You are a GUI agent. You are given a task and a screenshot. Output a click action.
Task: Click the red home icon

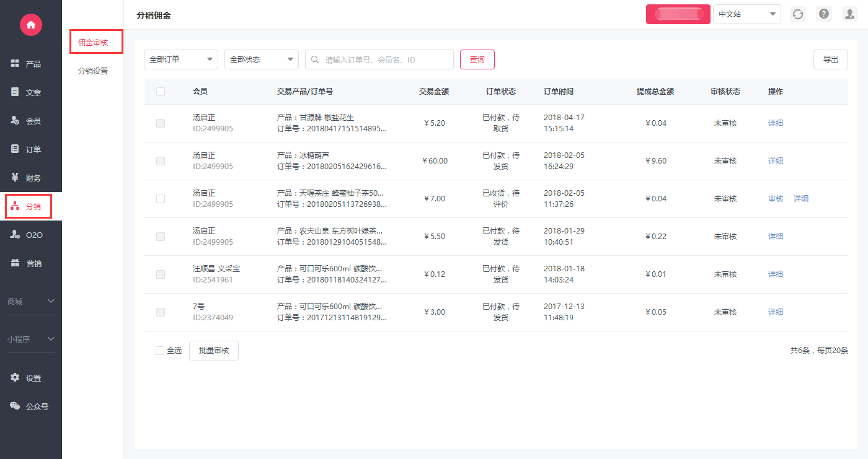(30, 24)
